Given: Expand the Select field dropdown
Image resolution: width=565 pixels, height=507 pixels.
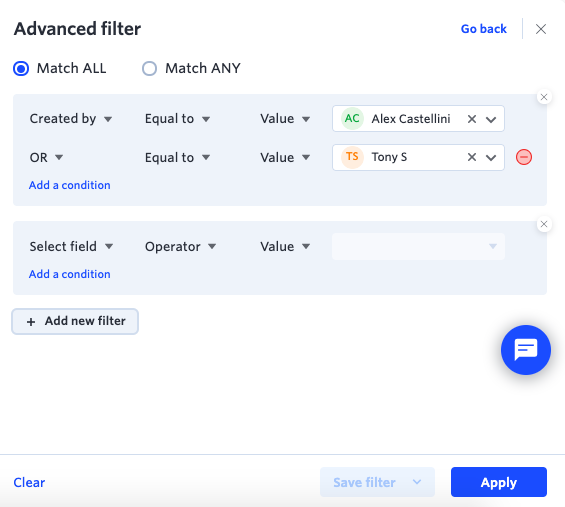Looking at the screenshot, I should coord(71,246).
